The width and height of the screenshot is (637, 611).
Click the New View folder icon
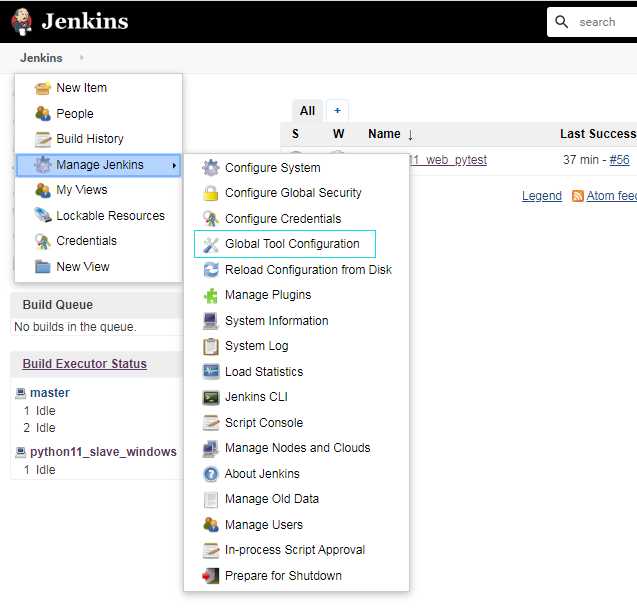tap(43, 266)
